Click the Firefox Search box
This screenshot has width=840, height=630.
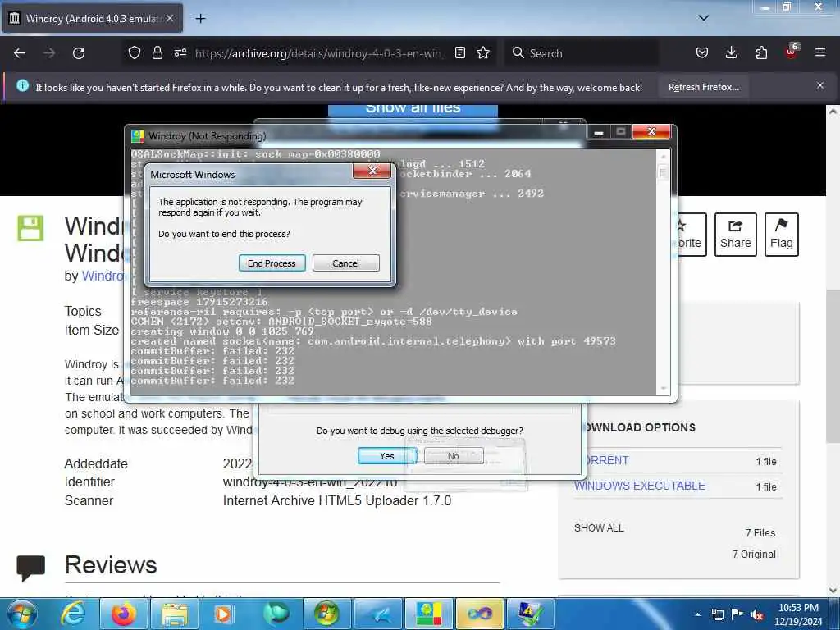(582, 53)
